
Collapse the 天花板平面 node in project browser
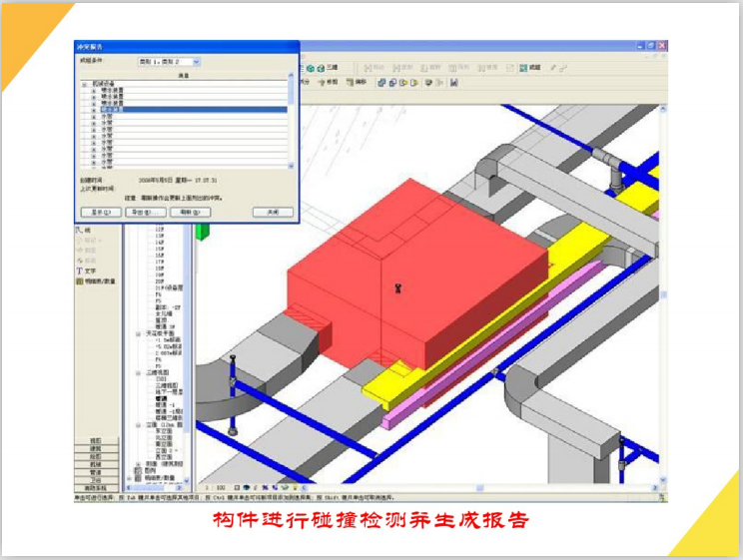point(137,334)
